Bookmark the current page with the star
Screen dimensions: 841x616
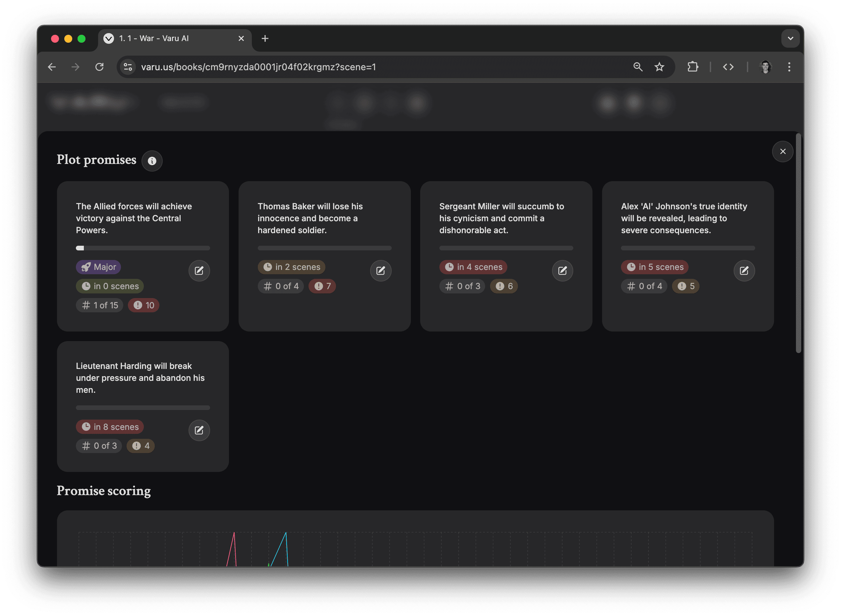pos(659,67)
